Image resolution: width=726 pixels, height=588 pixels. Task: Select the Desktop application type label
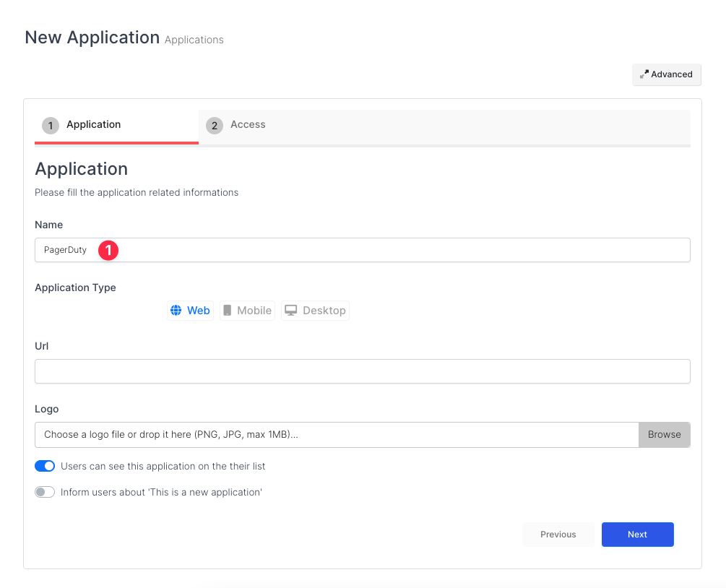324,311
